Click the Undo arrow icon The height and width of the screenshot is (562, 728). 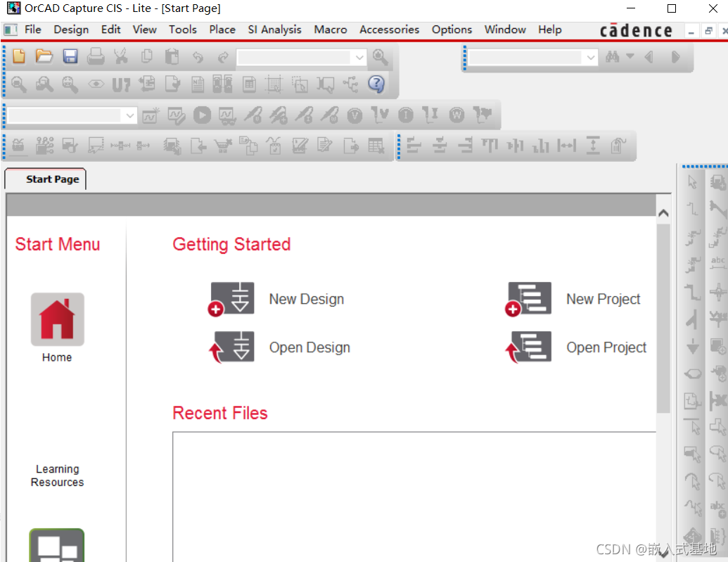click(x=198, y=57)
